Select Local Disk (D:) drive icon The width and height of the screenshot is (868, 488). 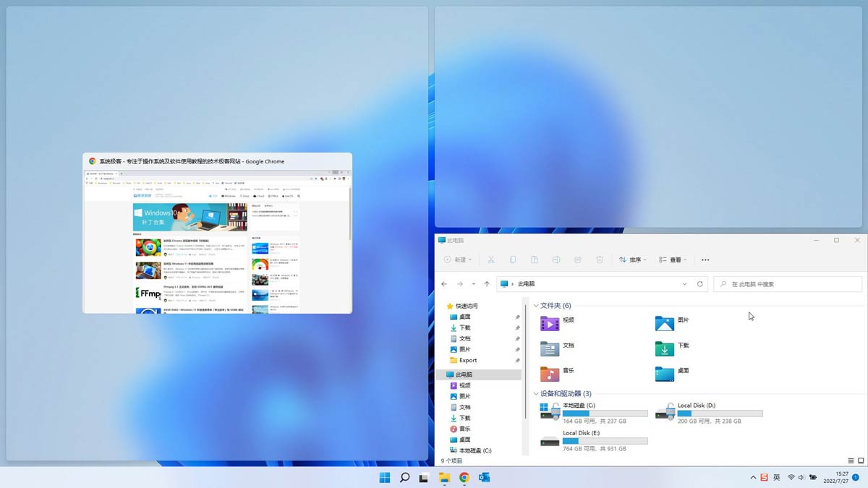tap(665, 411)
